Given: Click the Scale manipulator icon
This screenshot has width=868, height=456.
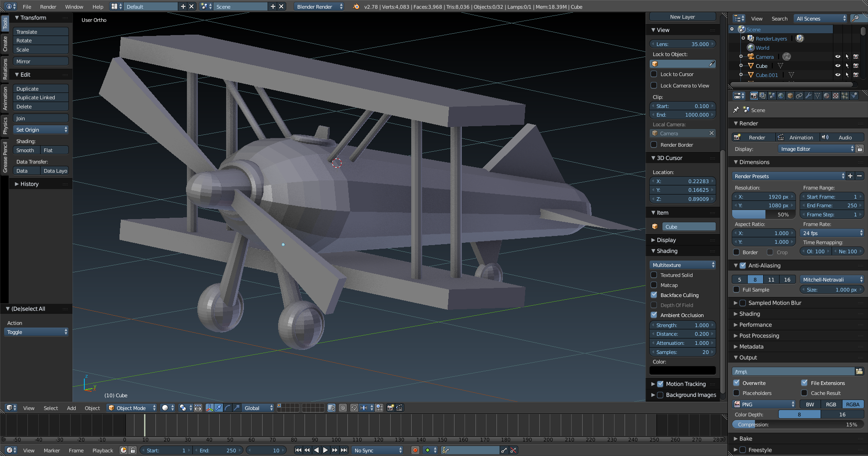Looking at the screenshot, I should [x=236, y=408].
